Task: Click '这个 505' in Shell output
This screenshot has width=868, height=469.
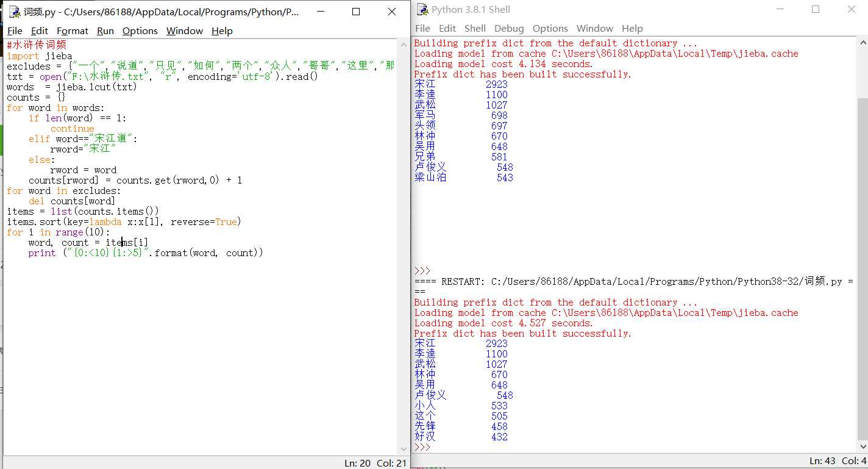Action: 461,416
